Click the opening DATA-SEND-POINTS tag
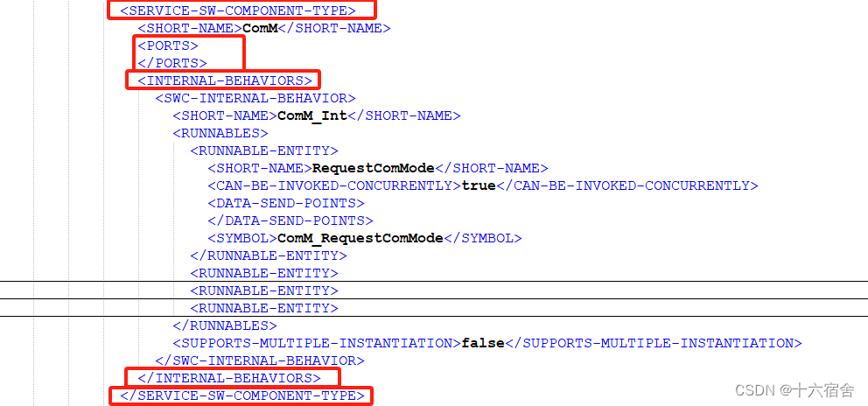Image resolution: width=868 pixels, height=406 pixels. [x=286, y=203]
